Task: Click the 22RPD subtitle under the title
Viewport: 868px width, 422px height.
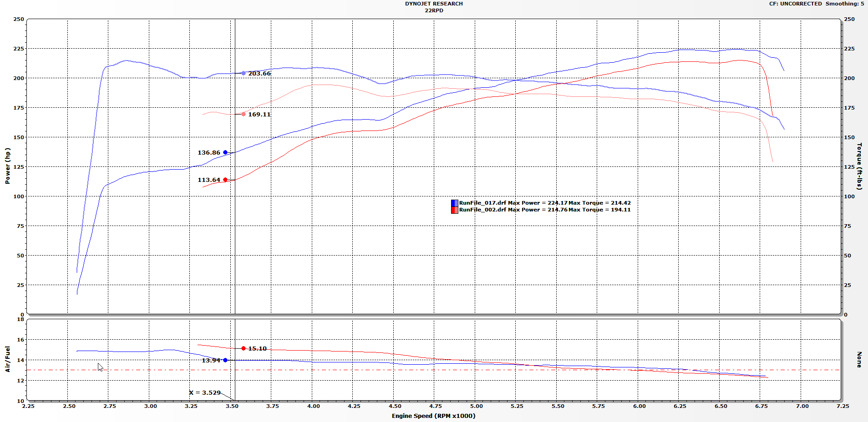Action: [x=434, y=10]
